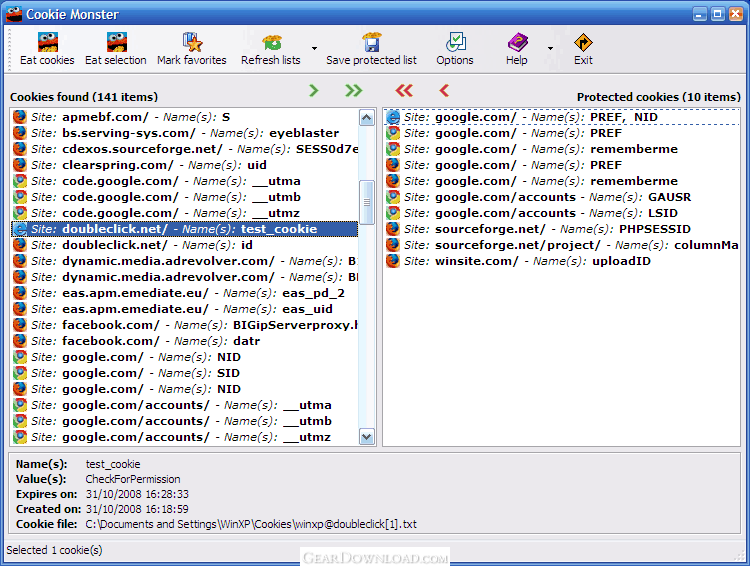Maximize the Cookie Monster window

(x=717, y=14)
